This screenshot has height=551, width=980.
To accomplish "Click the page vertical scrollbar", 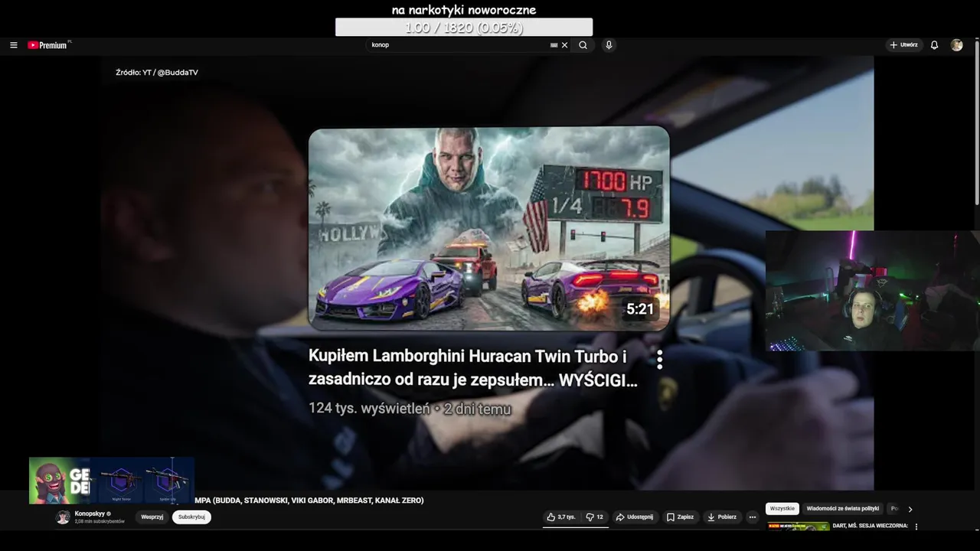I will pyautogui.click(x=976, y=122).
